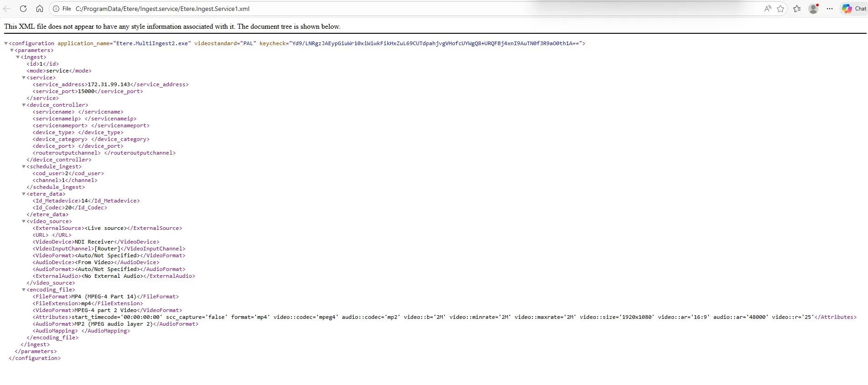Collapse the configuration root node
This screenshot has height=385, width=868.
pos(6,43)
